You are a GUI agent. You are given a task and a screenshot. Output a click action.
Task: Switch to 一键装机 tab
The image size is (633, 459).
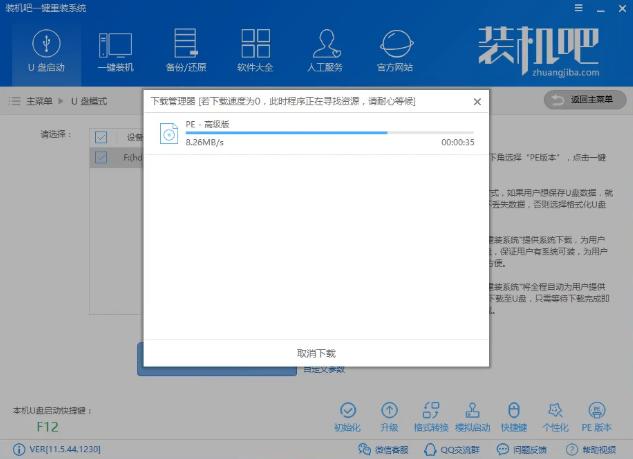(115, 51)
